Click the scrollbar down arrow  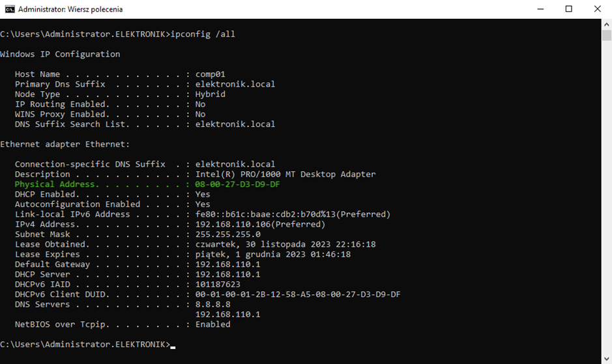(607, 359)
